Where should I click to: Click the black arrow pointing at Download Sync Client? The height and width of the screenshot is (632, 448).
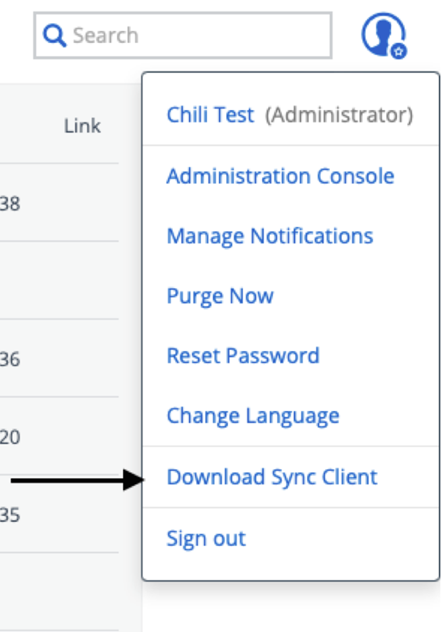77,480
